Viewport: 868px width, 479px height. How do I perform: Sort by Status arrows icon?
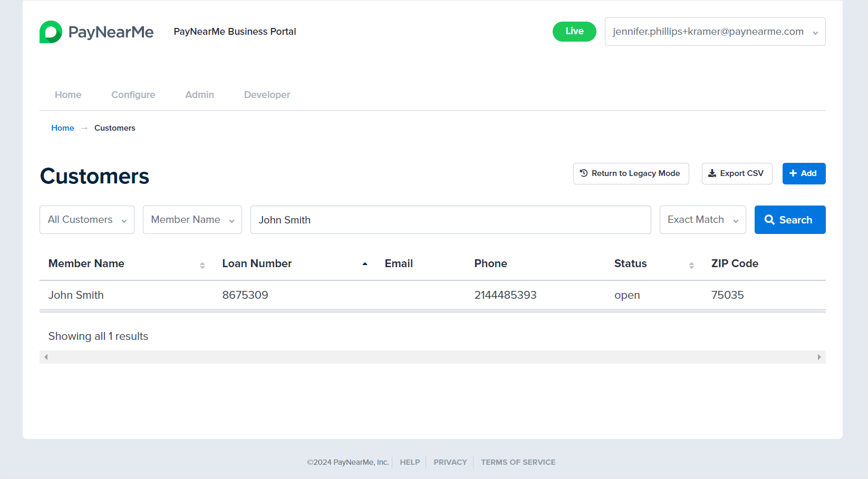pyautogui.click(x=691, y=265)
